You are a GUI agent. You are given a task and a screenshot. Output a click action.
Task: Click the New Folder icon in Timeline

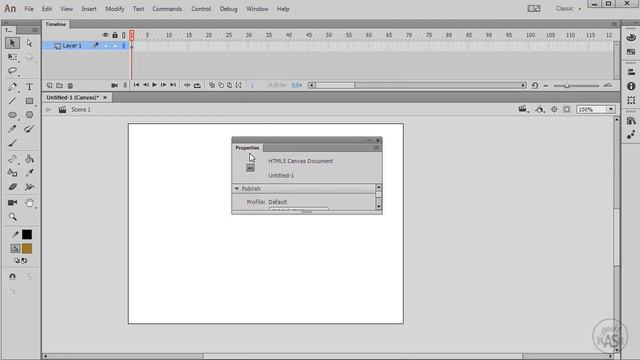[60, 85]
